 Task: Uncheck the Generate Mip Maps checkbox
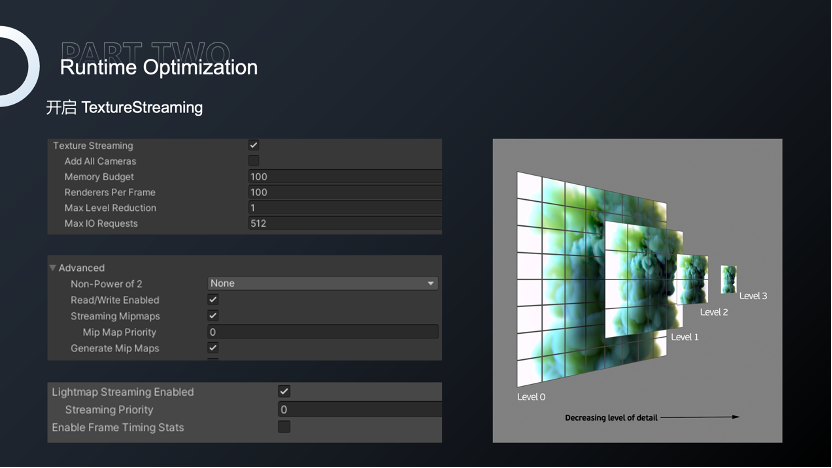pos(213,348)
